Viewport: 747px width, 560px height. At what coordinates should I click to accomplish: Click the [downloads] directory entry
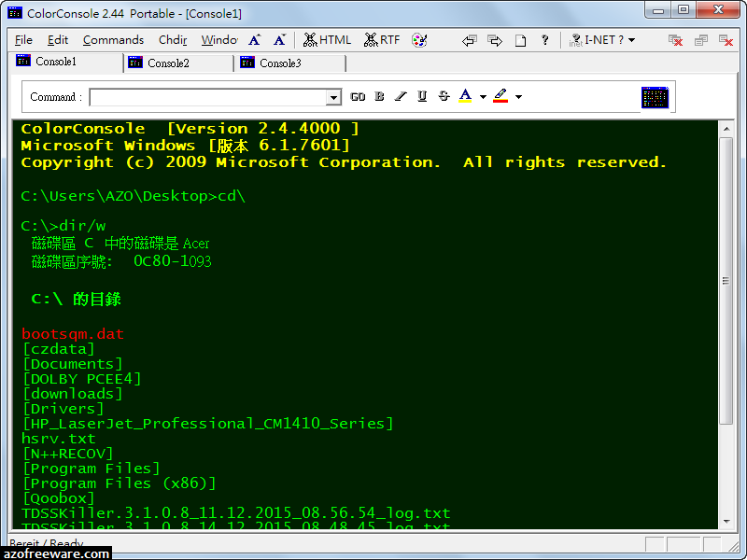73,394
